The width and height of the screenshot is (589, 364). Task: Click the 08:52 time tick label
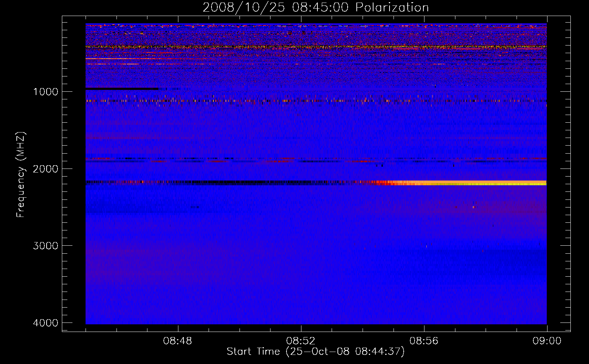click(301, 341)
